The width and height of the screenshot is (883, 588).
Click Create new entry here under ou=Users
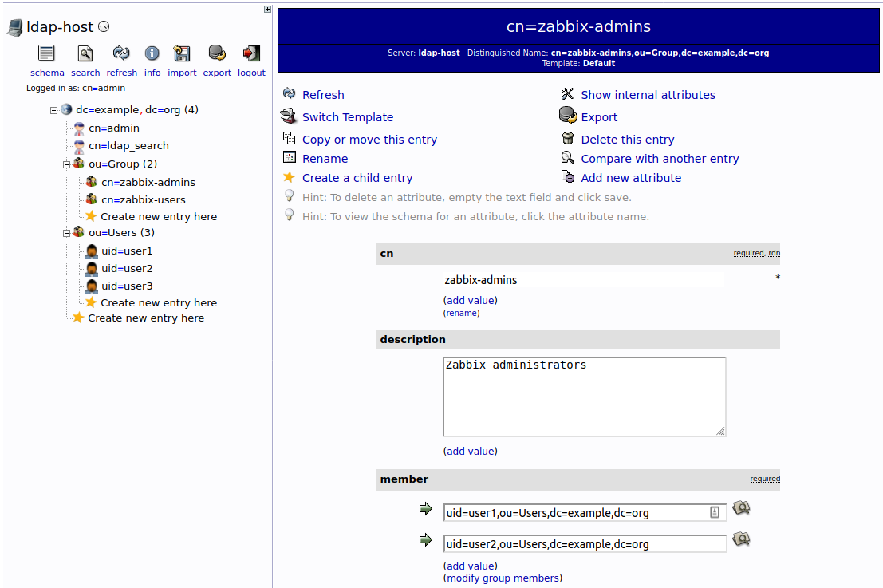tap(158, 302)
